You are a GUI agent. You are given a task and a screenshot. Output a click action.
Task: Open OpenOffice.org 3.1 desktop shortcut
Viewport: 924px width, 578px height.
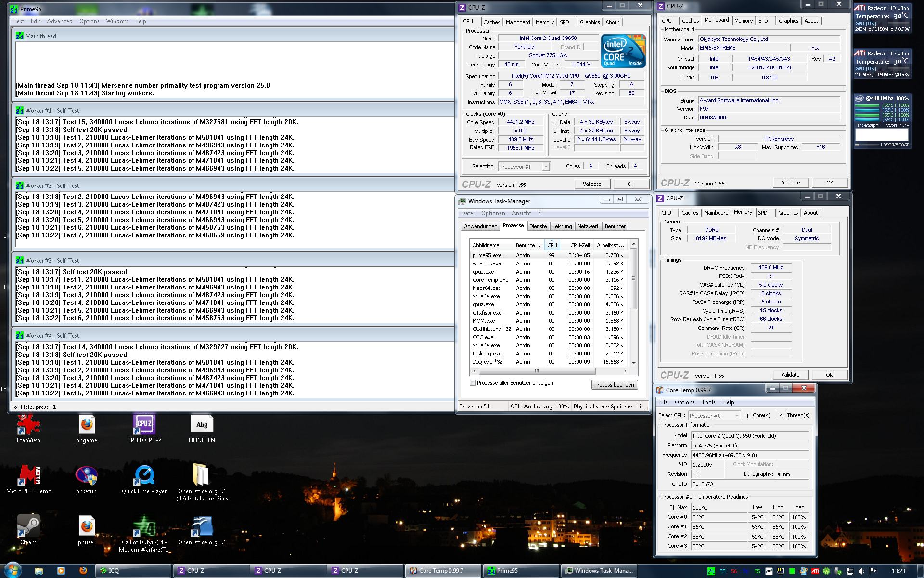point(202,530)
